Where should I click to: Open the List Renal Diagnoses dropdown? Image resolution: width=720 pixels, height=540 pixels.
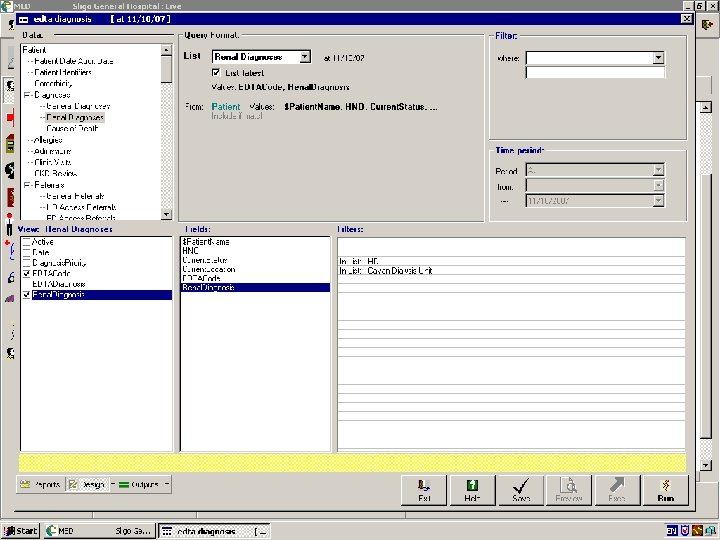point(304,57)
